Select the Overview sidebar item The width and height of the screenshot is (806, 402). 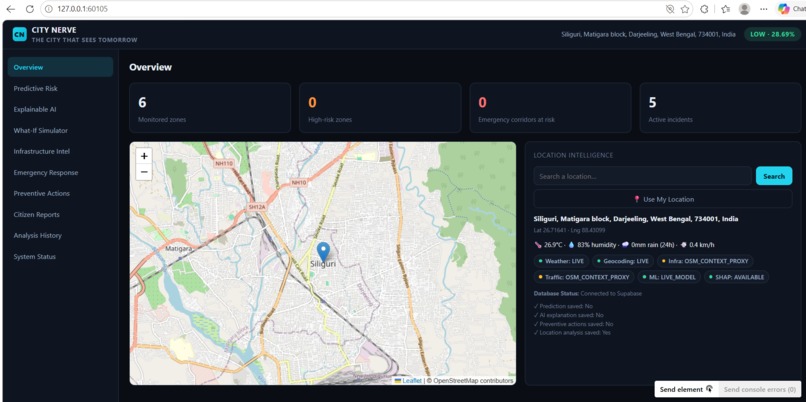pyautogui.click(x=61, y=67)
